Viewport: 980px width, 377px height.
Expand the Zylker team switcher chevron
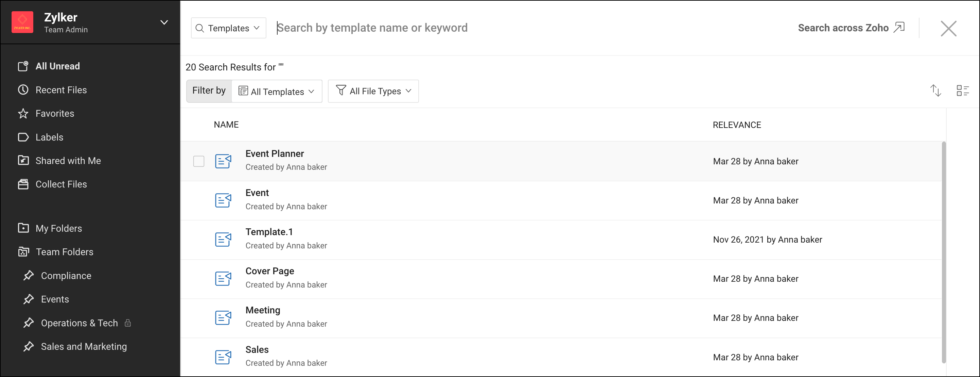point(164,22)
